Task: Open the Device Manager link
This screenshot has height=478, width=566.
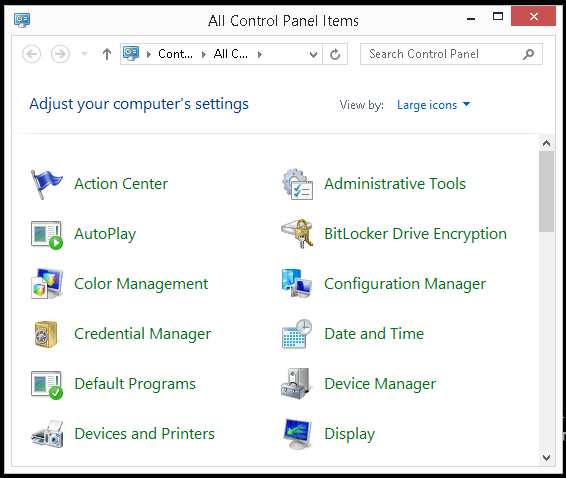Action: click(380, 384)
